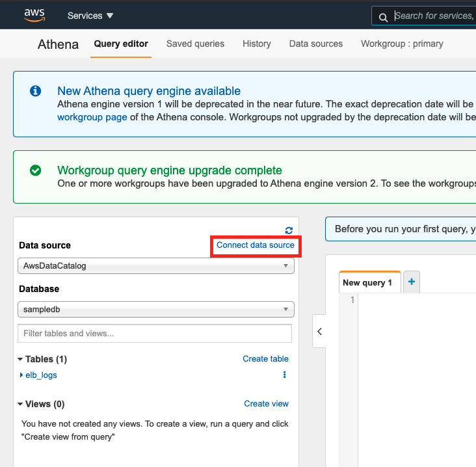Go to Athena home title
476x467 pixels.
(x=58, y=44)
